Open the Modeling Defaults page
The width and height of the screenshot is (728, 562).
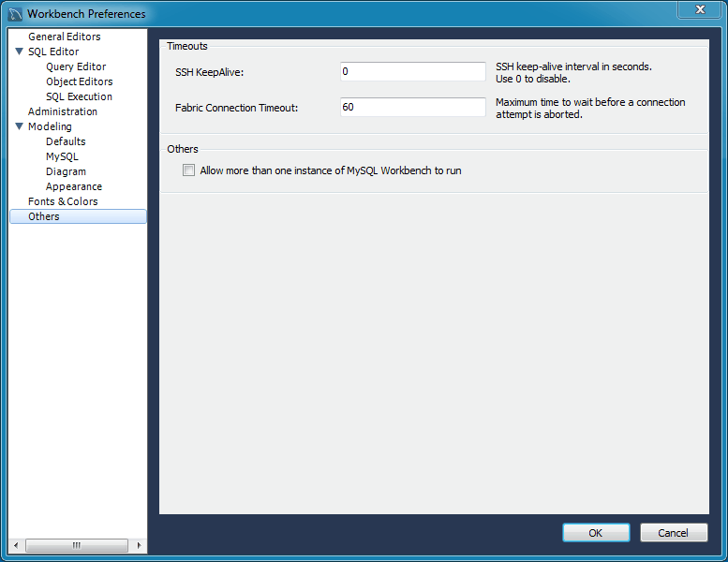click(x=66, y=141)
